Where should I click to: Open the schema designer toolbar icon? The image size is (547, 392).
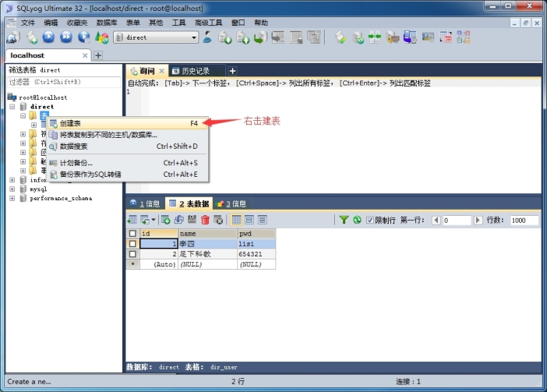tap(464, 37)
